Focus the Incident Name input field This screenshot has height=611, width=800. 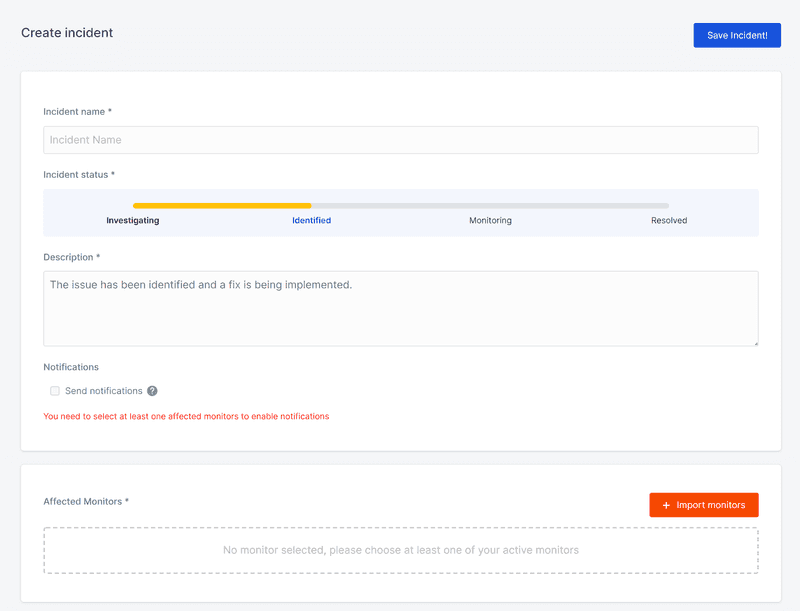coord(400,140)
